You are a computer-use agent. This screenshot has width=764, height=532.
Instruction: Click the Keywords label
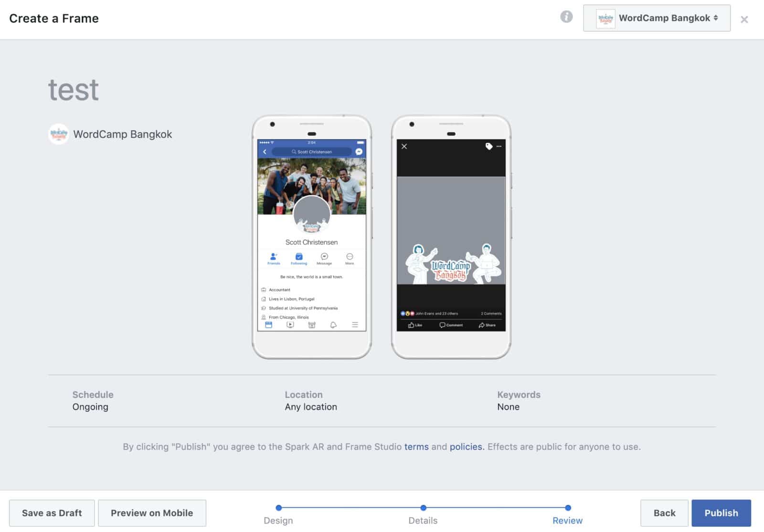pyautogui.click(x=519, y=394)
